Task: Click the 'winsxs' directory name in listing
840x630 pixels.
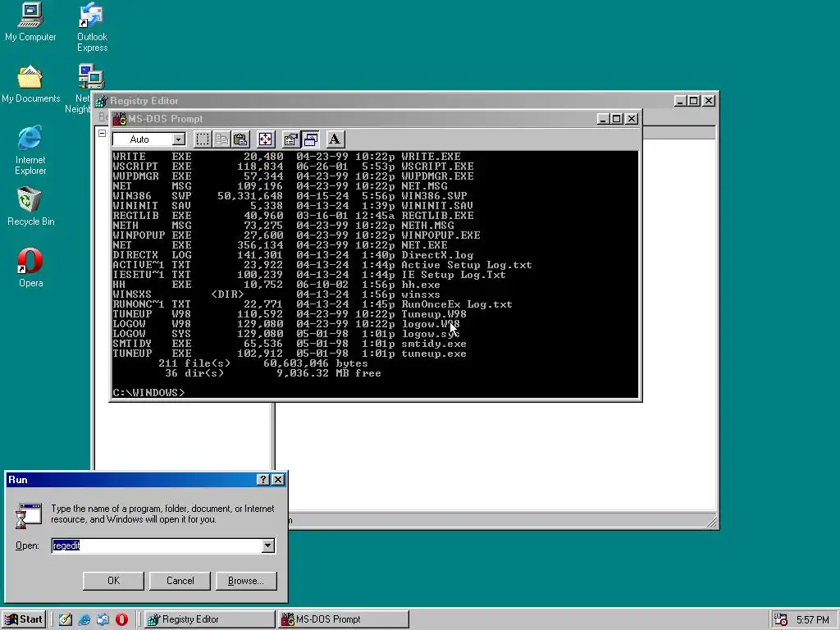Action: pos(421,294)
